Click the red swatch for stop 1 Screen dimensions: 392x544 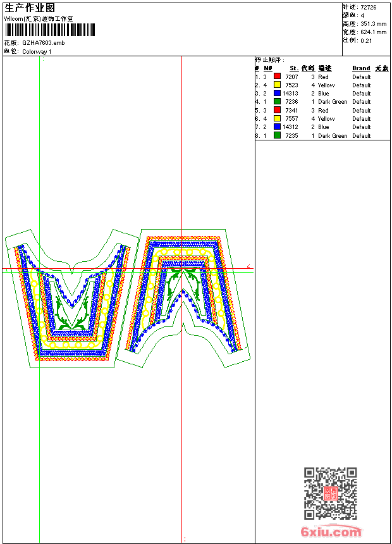pyautogui.click(x=277, y=76)
